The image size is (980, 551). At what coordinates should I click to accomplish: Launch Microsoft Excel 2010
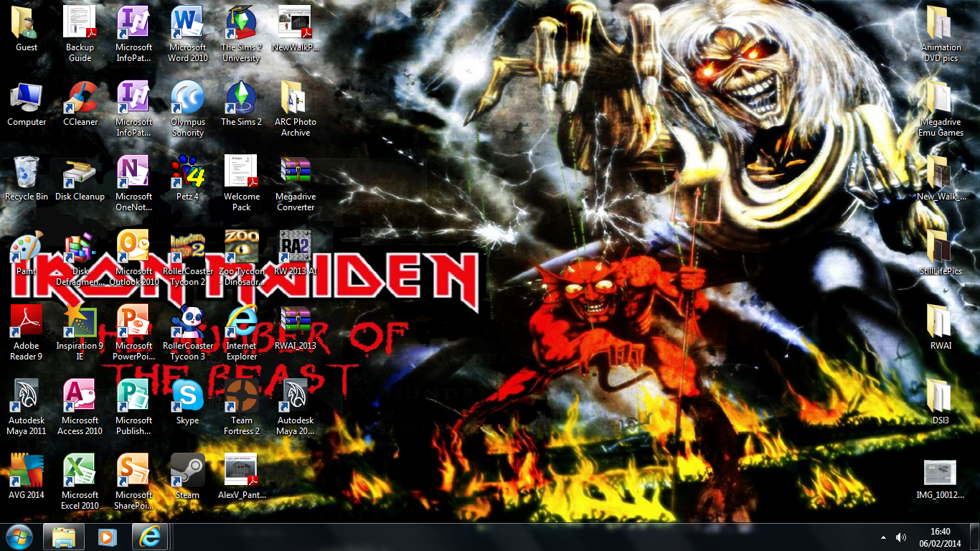tap(80, 483)
